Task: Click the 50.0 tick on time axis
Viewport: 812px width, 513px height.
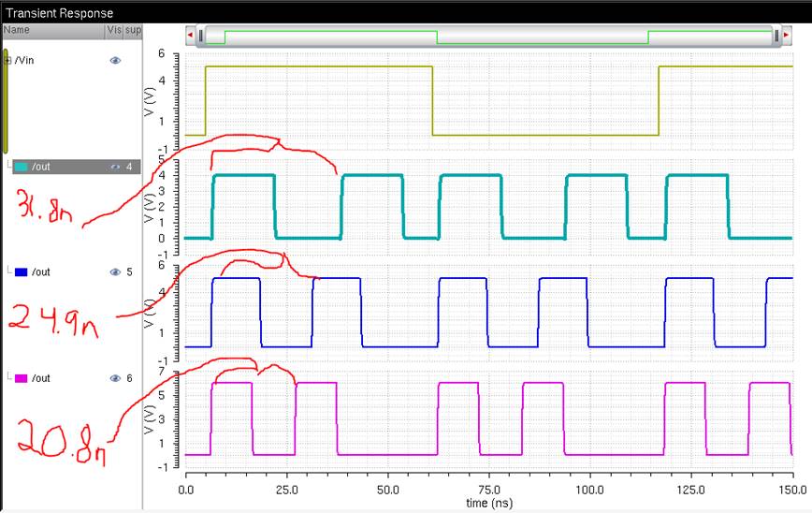Action: 388,490
